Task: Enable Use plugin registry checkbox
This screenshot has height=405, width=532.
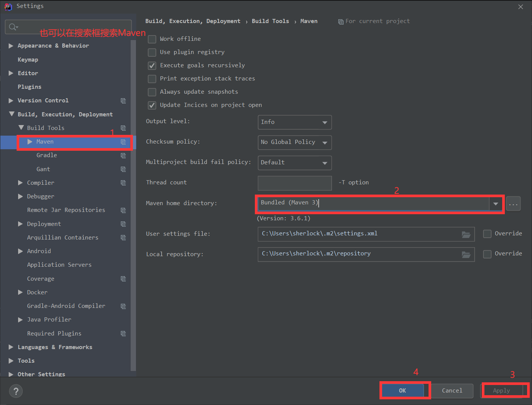Action: tap(152, 52)
